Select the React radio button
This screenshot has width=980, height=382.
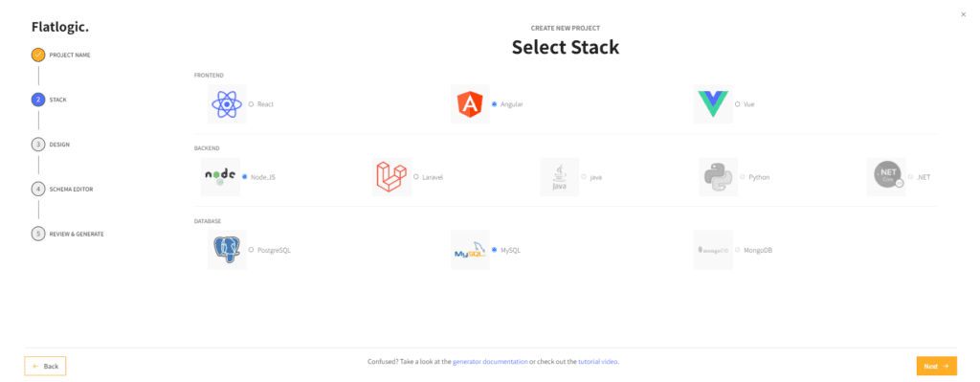tap(252, 104)
